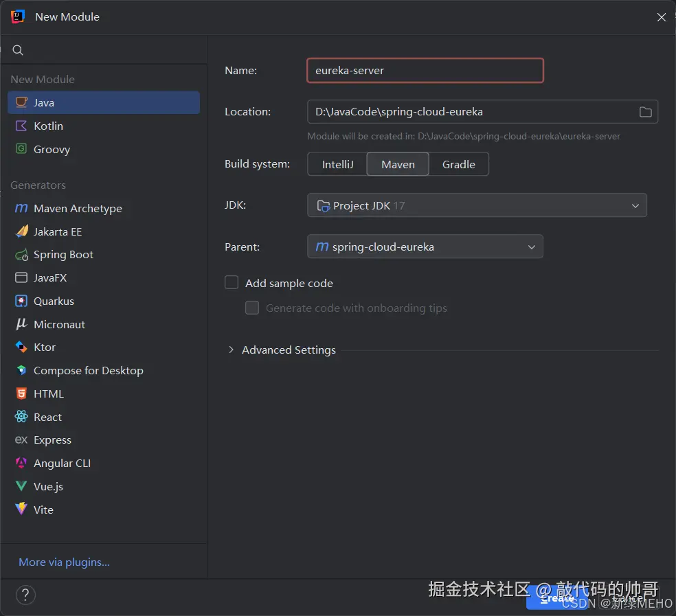676x616 pixels.
Task: Click the Location path field
Action: pyautogui.click(x=482, y=112)
